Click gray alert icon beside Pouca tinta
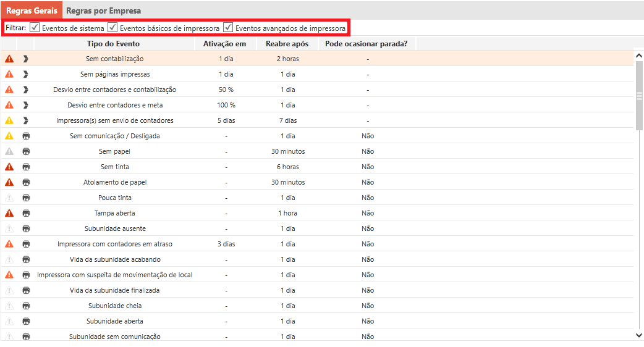The width and height of the screenshot is (644, 347). (9, 198)
